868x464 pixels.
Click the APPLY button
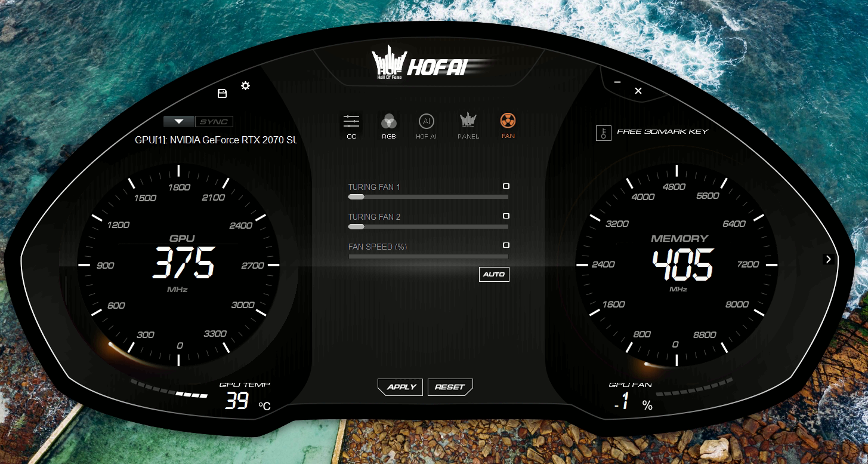click(401, 387)
